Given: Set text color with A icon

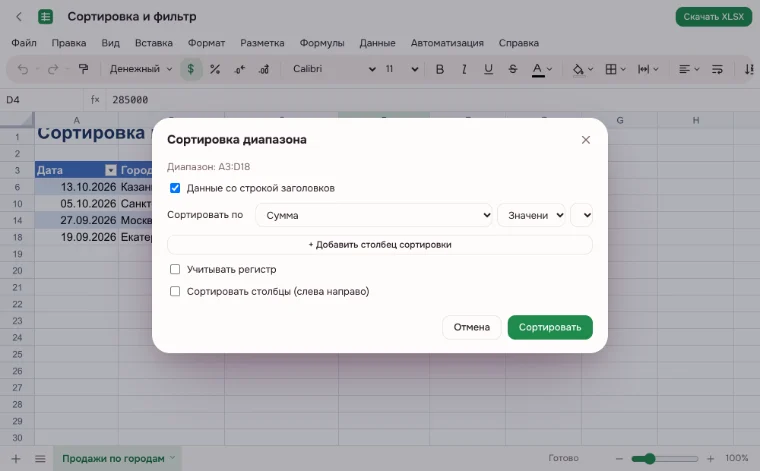Looking at the screenshot, I should (537, 69).
